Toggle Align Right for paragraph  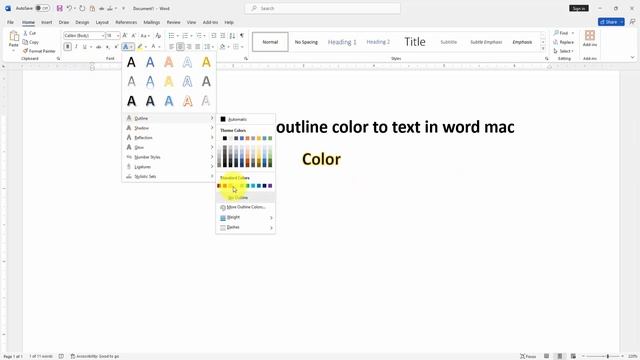click(x=189, y=47)
